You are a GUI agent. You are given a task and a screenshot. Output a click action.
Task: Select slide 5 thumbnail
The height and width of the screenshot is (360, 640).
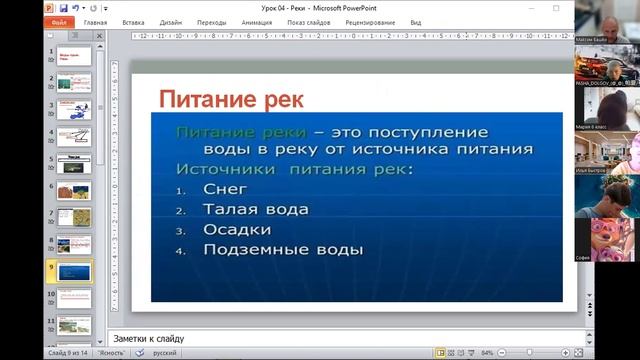[74, 164]
